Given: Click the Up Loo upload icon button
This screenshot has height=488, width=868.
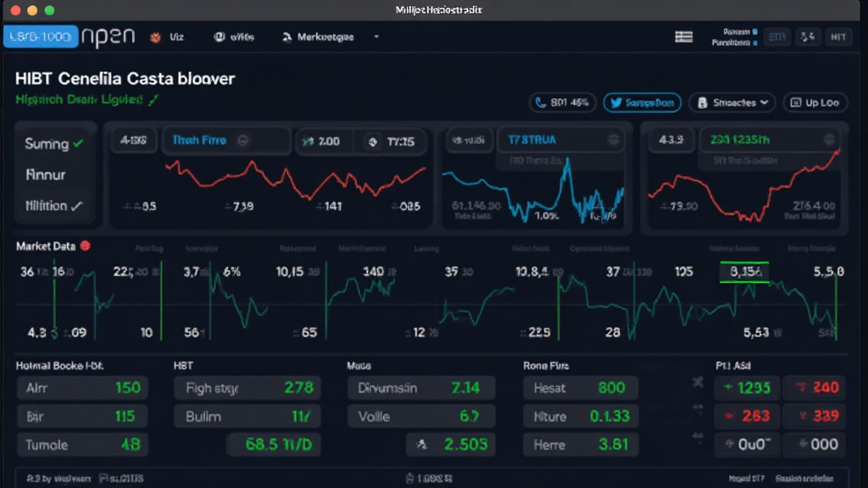Looking at the screenshot, I should (814, 103).
